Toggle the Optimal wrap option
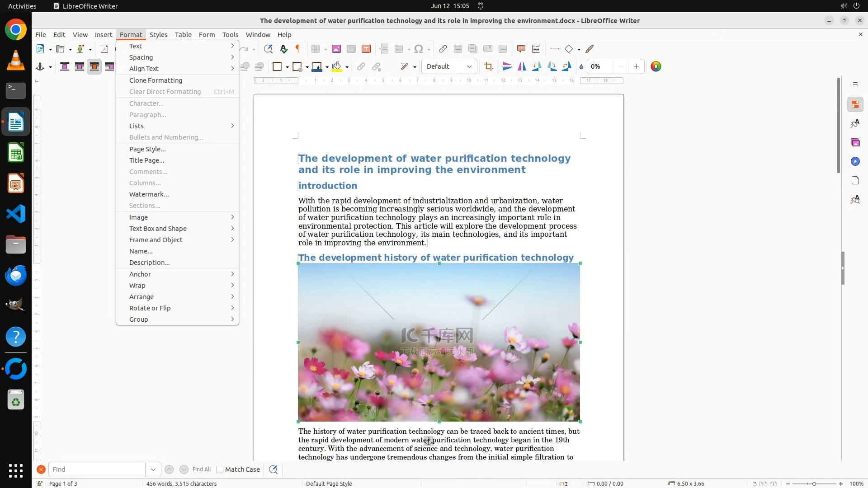Screen dimensions: 868x488 click(x=94, y=67)
